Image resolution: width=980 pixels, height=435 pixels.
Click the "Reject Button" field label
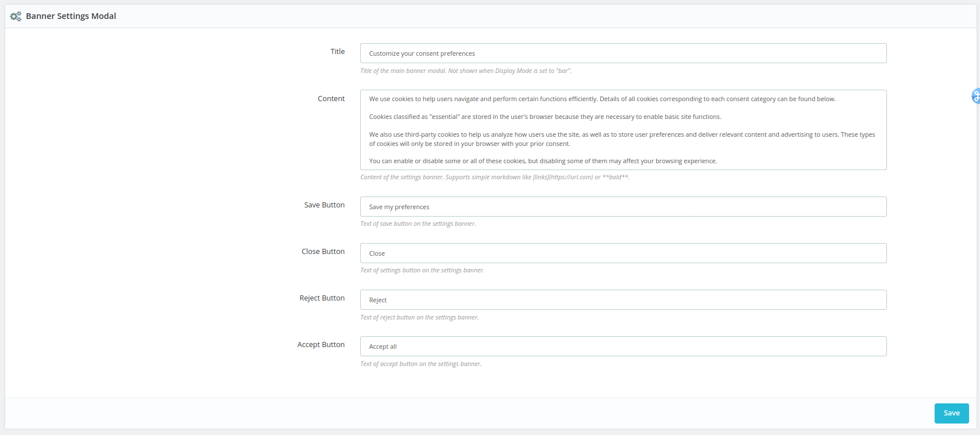point(322,298)
